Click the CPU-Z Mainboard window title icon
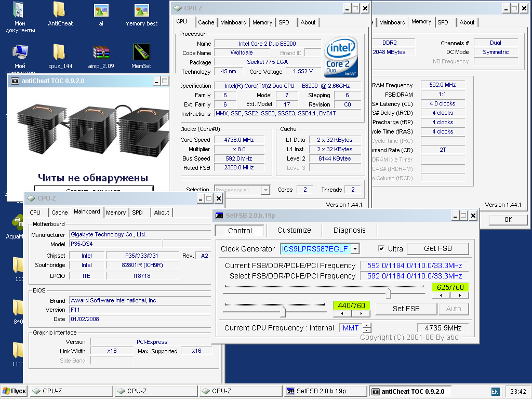The image size is (532, 399). tap(31, 198)
